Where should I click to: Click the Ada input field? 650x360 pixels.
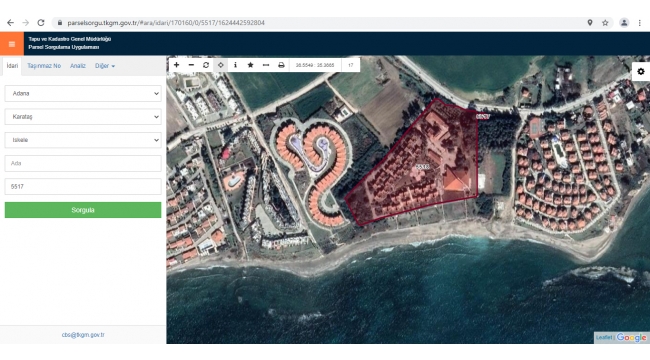pyautogui.click(x=83, y=163)
